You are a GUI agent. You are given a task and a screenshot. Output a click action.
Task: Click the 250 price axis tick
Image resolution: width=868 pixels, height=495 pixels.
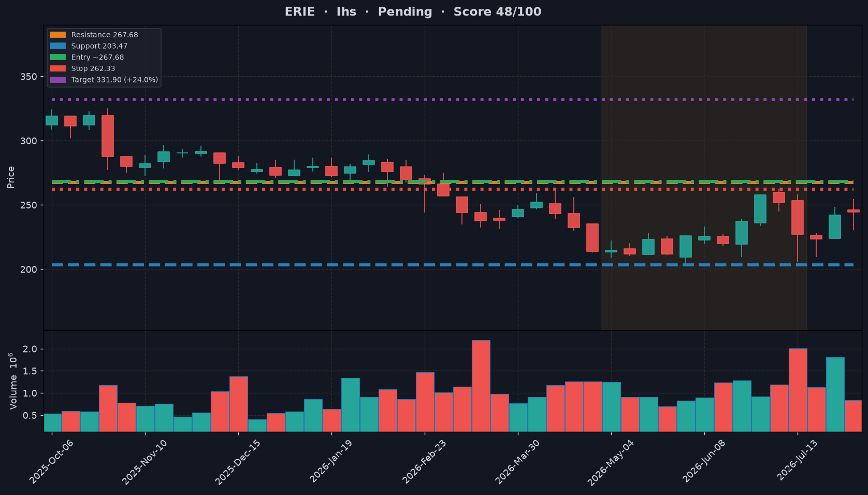28,205
